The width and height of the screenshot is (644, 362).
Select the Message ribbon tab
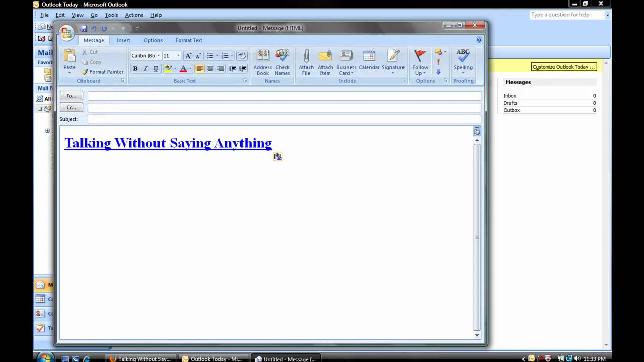point(94,40)
